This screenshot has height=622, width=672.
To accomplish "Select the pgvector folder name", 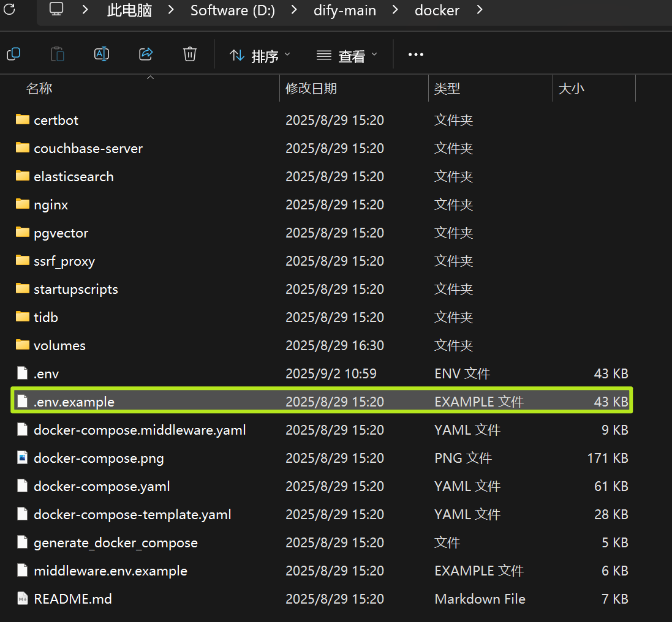I will pos(61,233).
